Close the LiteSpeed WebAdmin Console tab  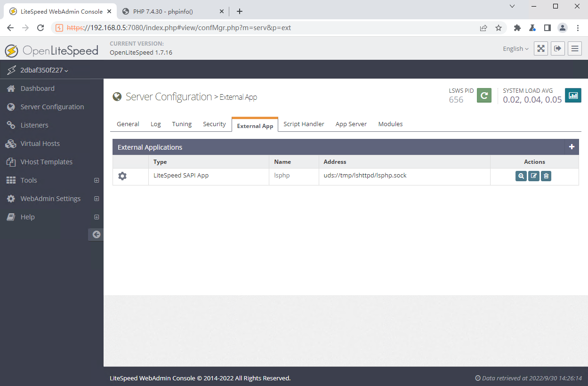[x=109, y=11]
